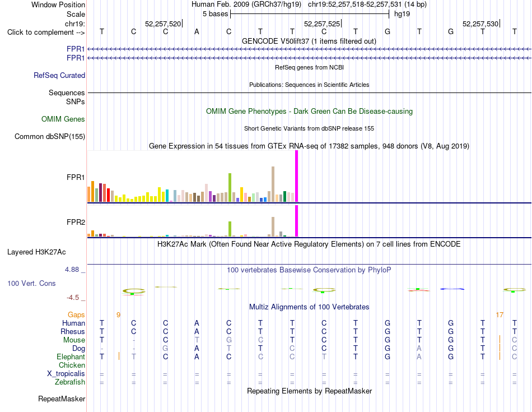Click the H3K27Ac Mark ENCODE track title
The width and height of the screenshot is (532, 412).
point(309,244)
